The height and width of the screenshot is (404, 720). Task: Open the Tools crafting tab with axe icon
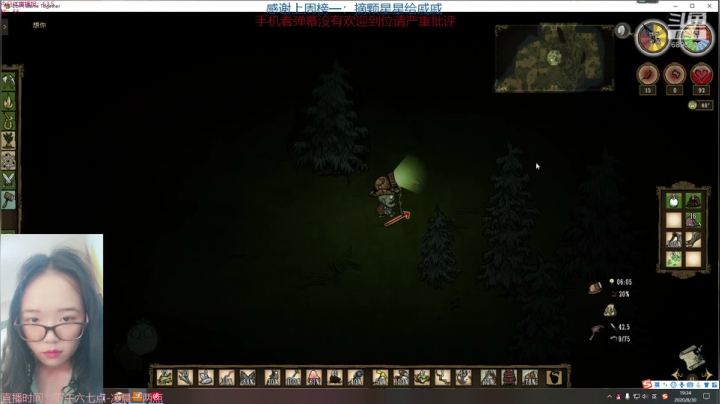coord(8,82)
